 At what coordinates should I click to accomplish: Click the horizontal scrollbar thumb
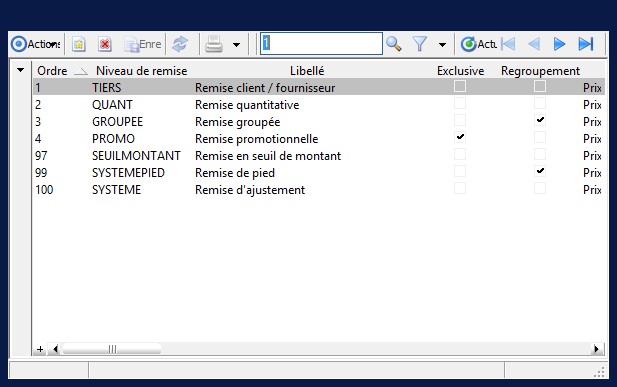[112, 349]
